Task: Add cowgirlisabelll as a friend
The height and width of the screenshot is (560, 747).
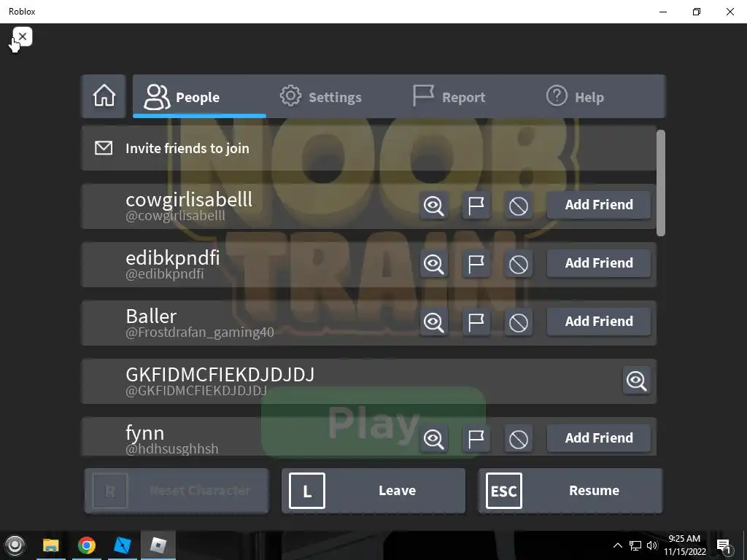Action: [599, 205]
